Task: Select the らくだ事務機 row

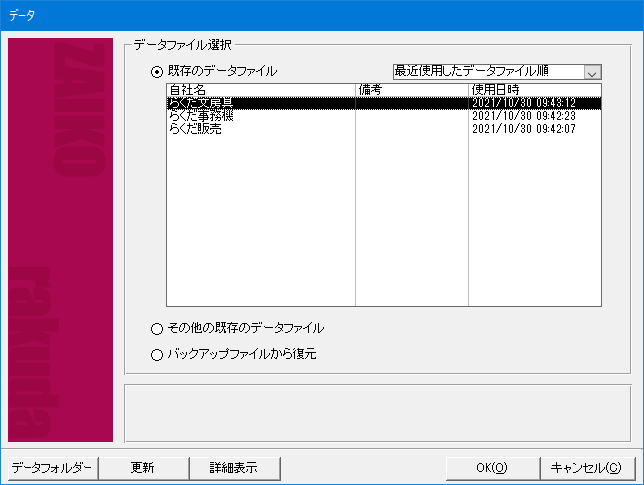Action: (384, 116)
